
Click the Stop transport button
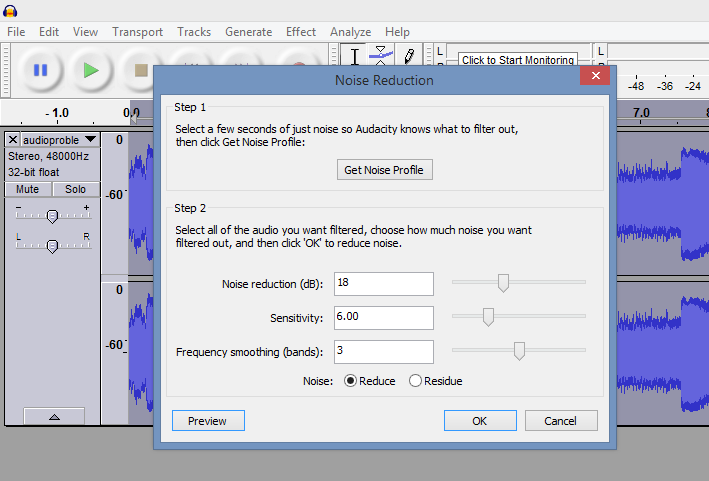pos(141,70)
